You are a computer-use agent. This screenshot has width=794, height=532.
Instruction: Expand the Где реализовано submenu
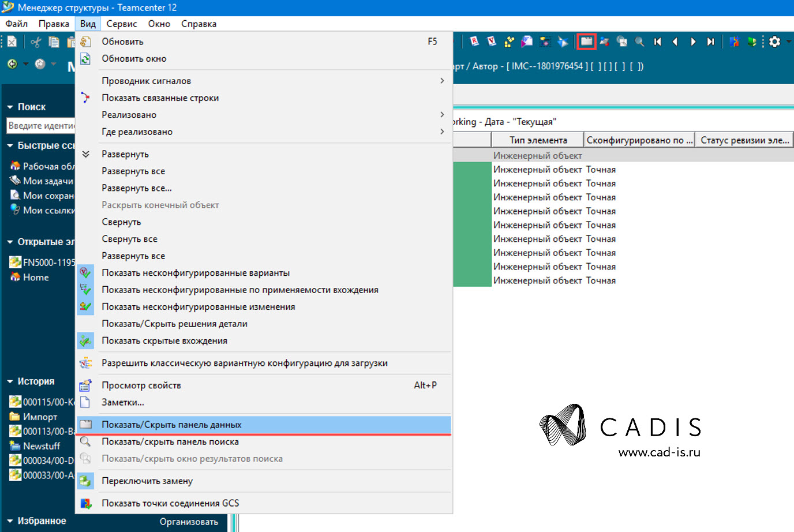click(263, 132)
